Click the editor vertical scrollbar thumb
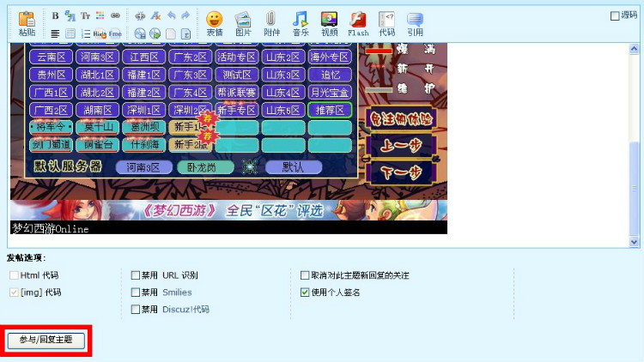The width and height of the screenshot is (644, 362). 634,189
